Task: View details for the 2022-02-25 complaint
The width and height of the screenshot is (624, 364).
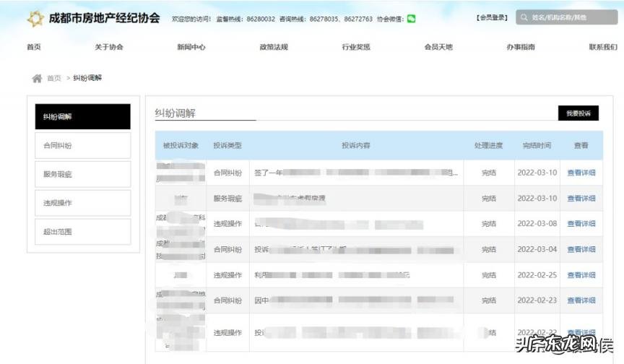Action: pyautogui.click(x=581, y=275)
